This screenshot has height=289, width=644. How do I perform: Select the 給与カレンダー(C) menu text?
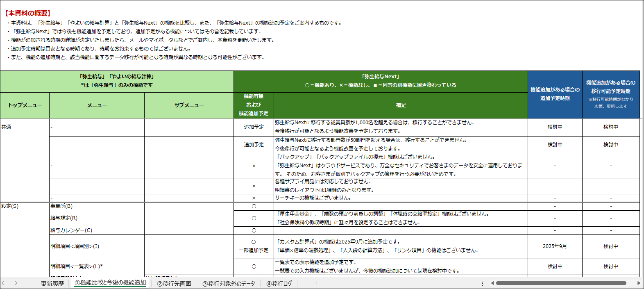tap(71, 230)
